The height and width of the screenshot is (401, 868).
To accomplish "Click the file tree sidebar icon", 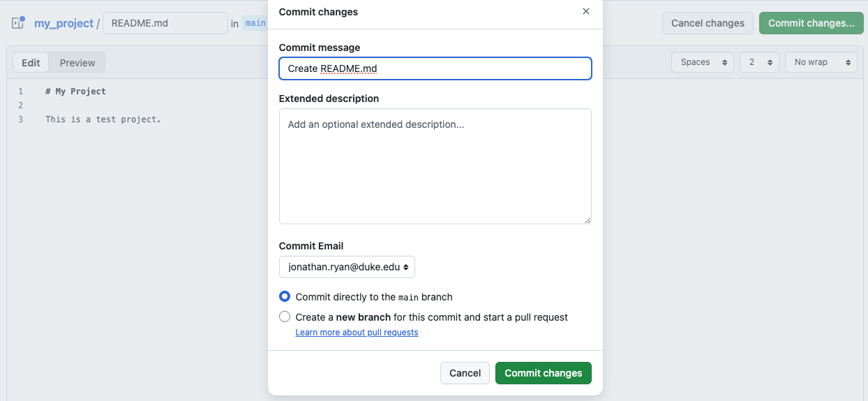I will 18,23.
